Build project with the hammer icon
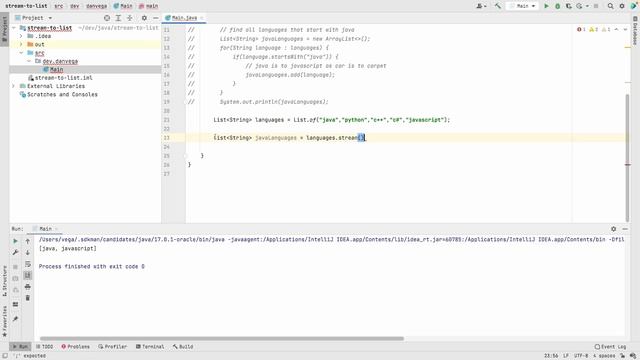640x360 pixels. 498,6
